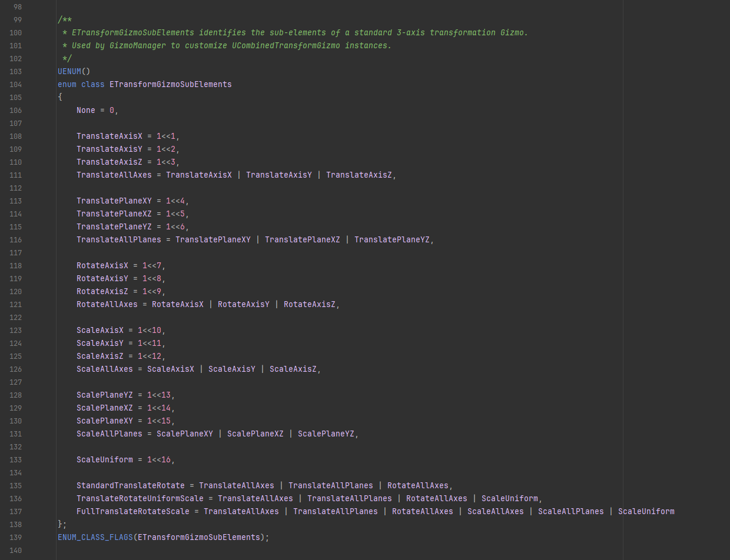
Task: Click ETransformGizmoSubElements in the enum class declaration
Action: [170, 85]
